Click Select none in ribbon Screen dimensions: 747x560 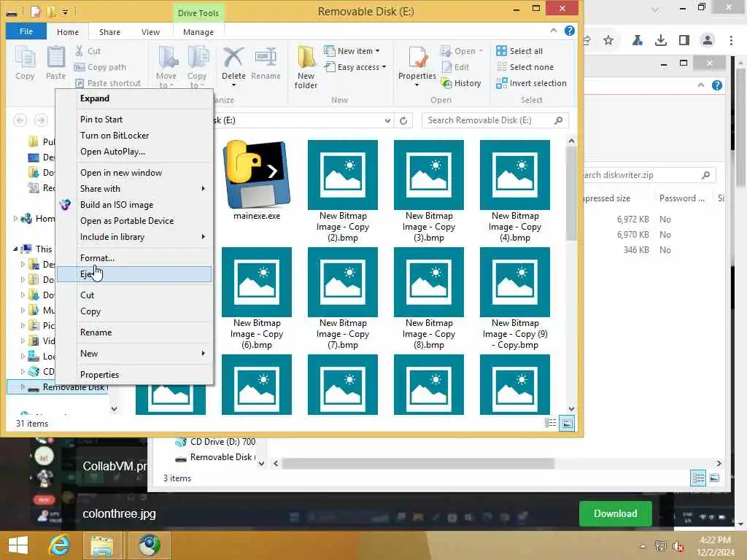click(525, 67)
